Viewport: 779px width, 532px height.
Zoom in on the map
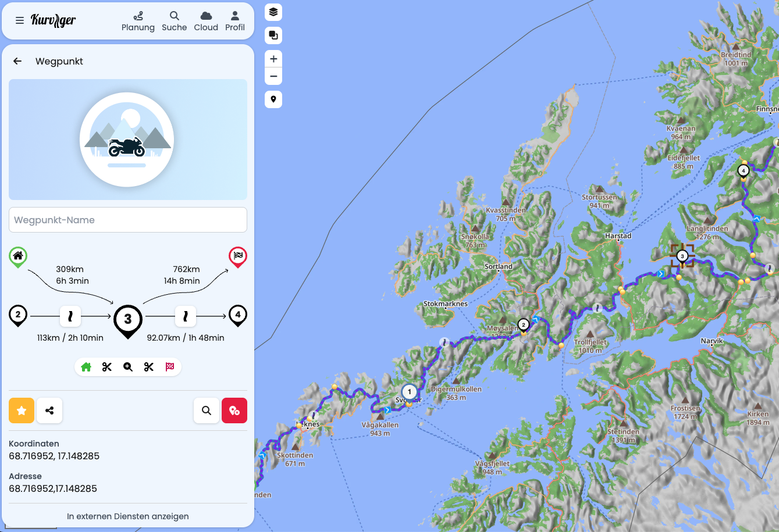point(273,59)
